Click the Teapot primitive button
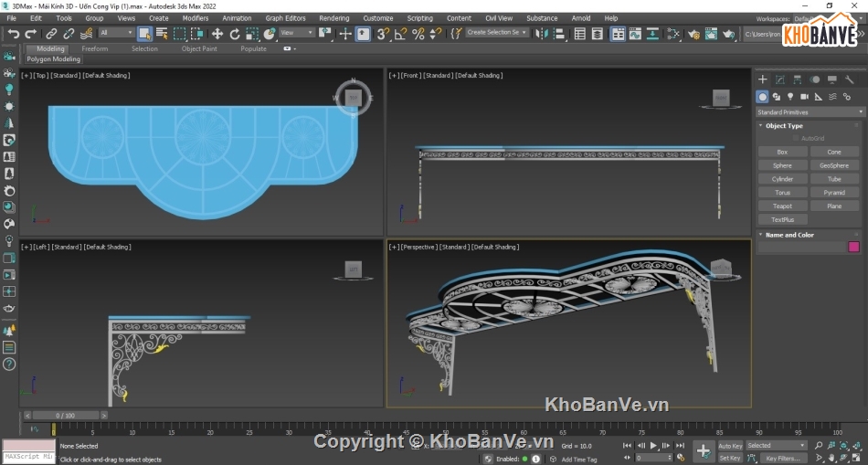This screenshot has height=465, width=868. 782,206
